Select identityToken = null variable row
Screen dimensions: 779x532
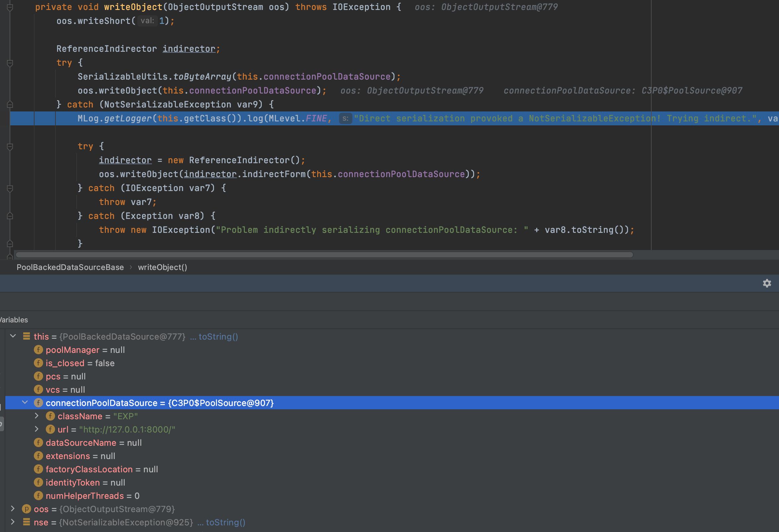pos(392,483)
